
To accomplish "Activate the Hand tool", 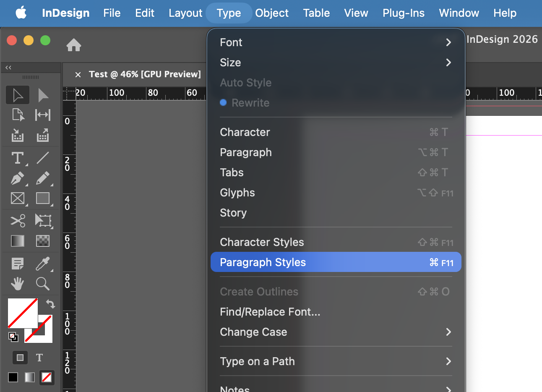I will click(18, 284).
